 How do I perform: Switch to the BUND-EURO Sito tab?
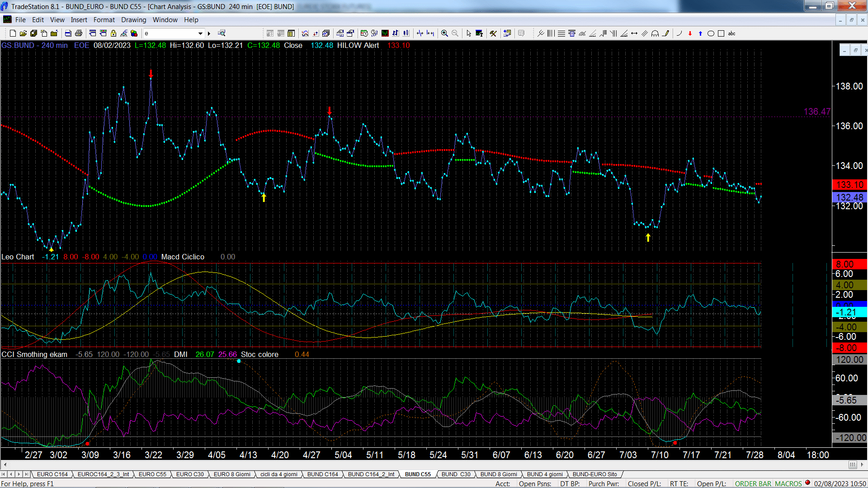594,474
